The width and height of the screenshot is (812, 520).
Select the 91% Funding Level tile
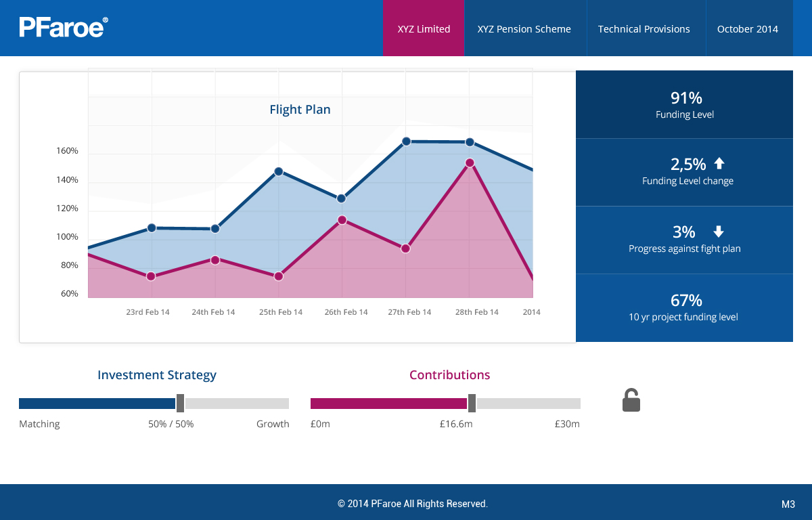[684, 104]
